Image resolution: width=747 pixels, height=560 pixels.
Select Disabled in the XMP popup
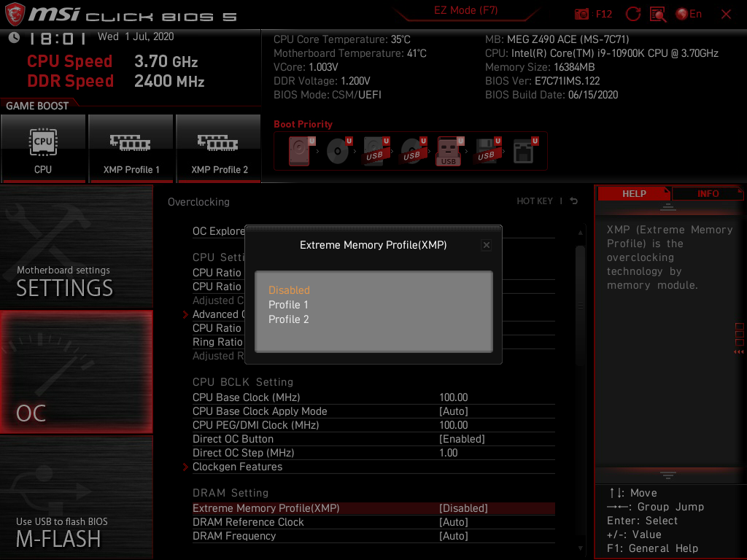[x=289, y=289]
